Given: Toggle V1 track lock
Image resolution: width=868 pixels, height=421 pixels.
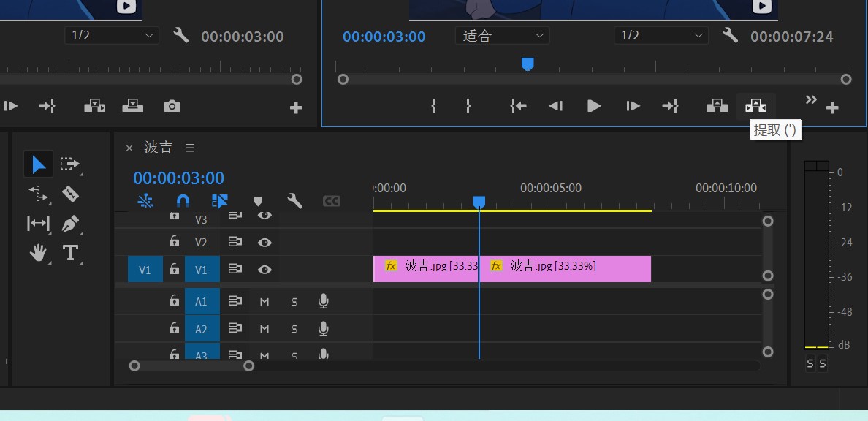Looking at the screenshot, I should coord(174,269).
